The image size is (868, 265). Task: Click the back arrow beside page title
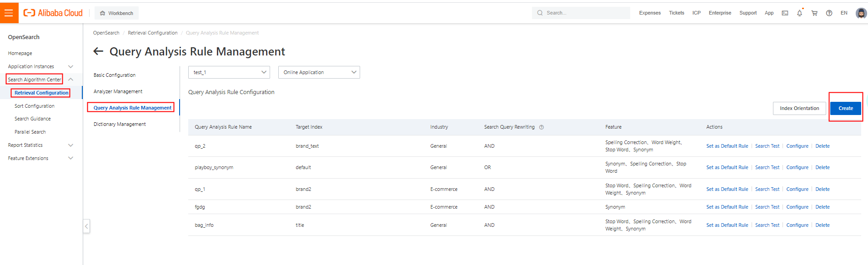coord(98,51)
